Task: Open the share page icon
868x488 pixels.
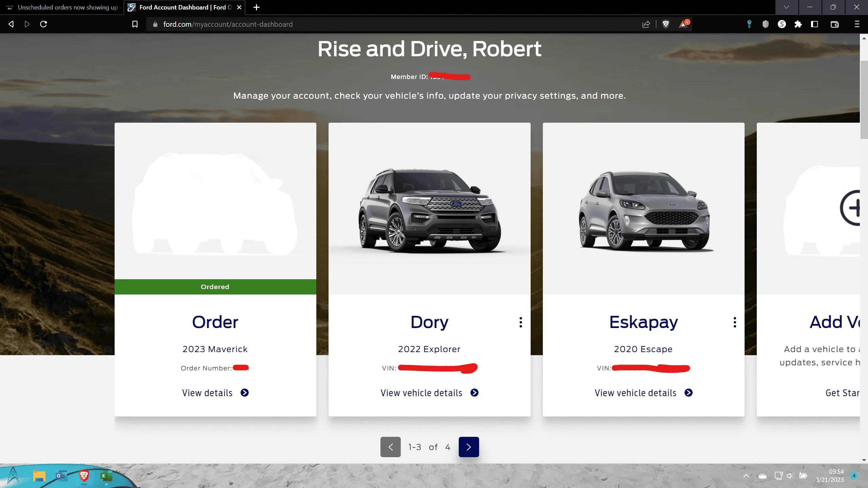Action: 646,24
